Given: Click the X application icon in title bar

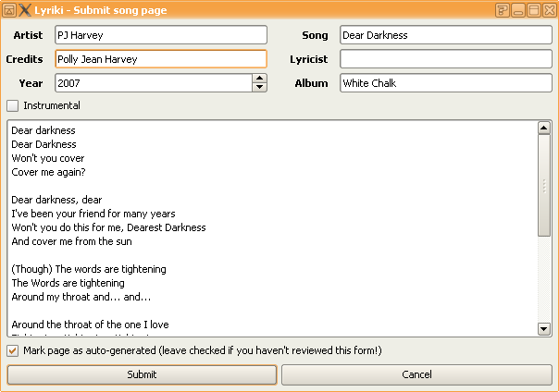Looking at the screenshot, I should click(25, 10).
